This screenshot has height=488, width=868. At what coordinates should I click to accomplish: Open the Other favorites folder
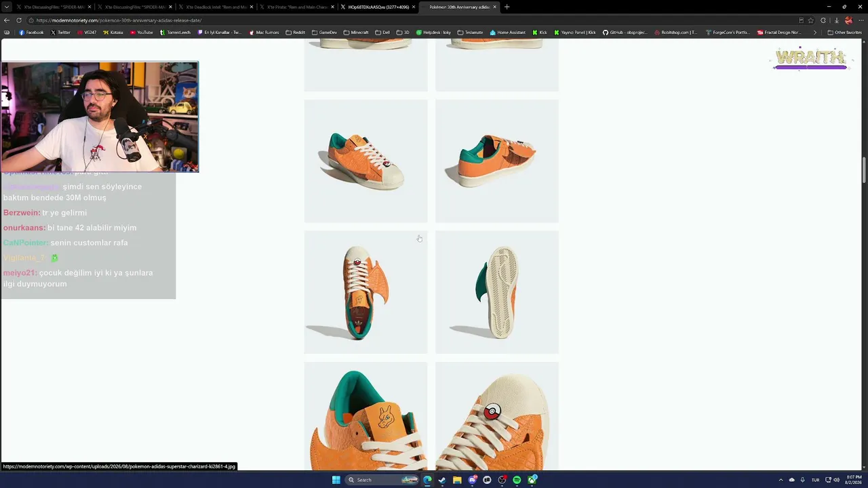pyautogui.click(x=844, y=33)
